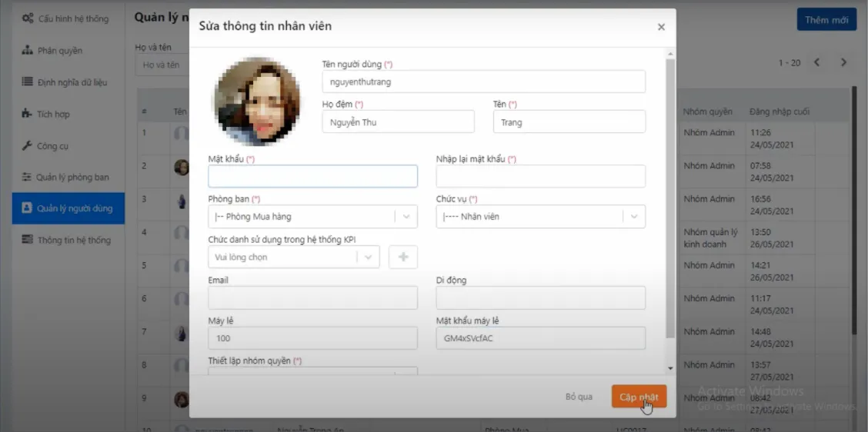Open Thông tin hệ thống page
The width and height of the screenshot is (868, 432).
[68, 240]
